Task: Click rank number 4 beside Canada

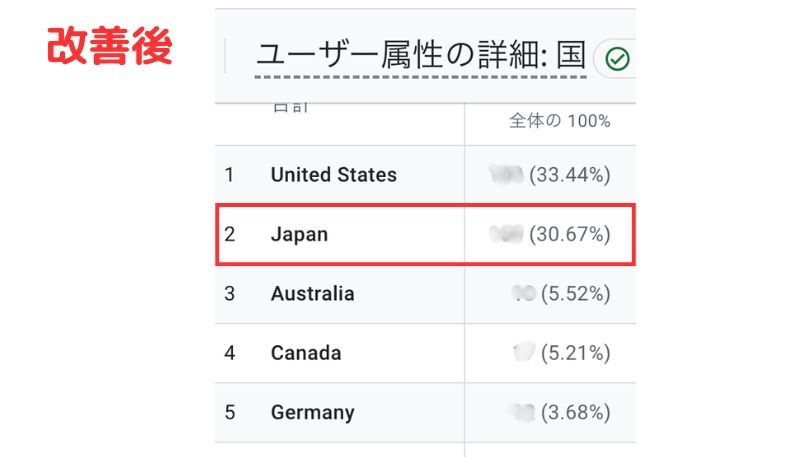Action: point(229,353)
